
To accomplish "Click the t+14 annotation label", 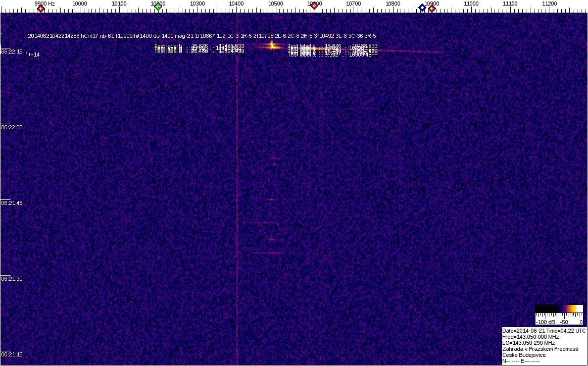I will (33, 55).
